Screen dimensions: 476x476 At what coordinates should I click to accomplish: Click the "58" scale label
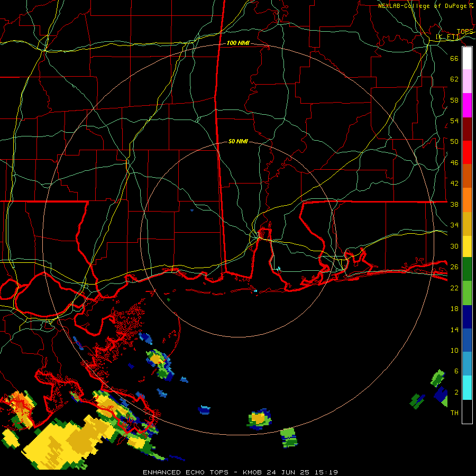coord(454,100)
